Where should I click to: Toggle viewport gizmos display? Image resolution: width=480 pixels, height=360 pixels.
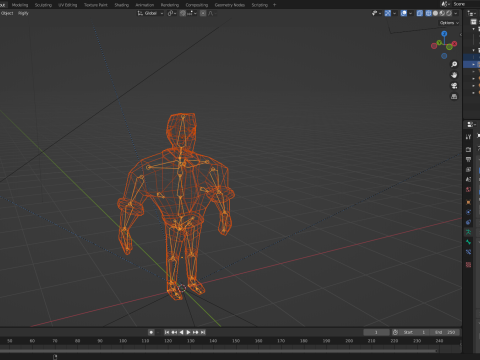[388, 13]
